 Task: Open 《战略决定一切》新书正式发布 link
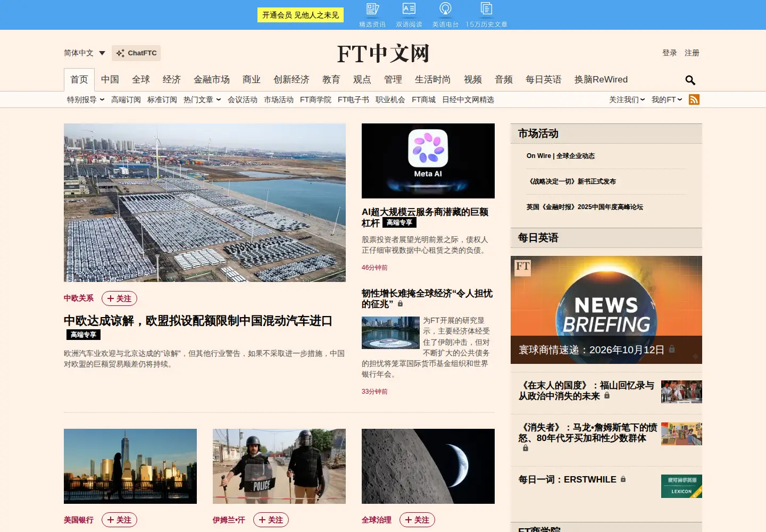coord(571,181)
